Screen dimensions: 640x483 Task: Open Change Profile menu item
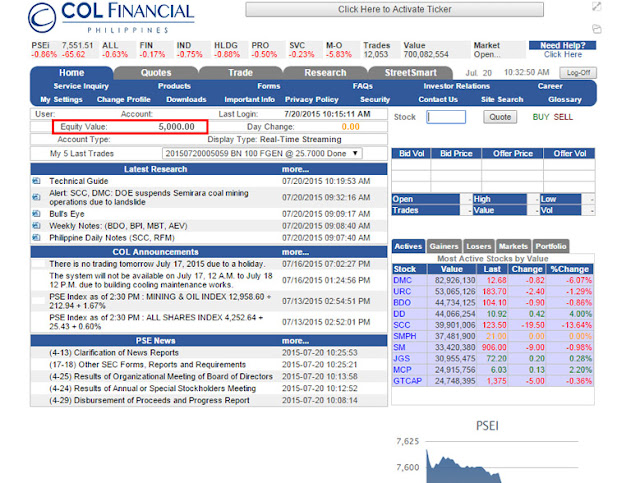tap(124, 100)
